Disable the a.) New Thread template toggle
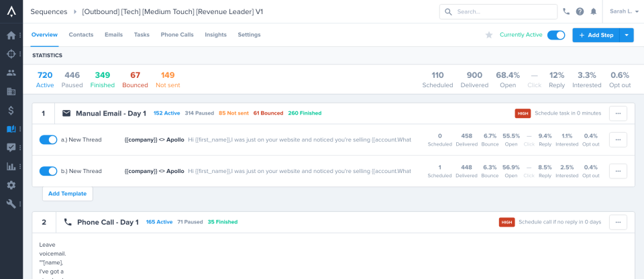This screenshot has height=279, width=644. (x=48, y=139)
